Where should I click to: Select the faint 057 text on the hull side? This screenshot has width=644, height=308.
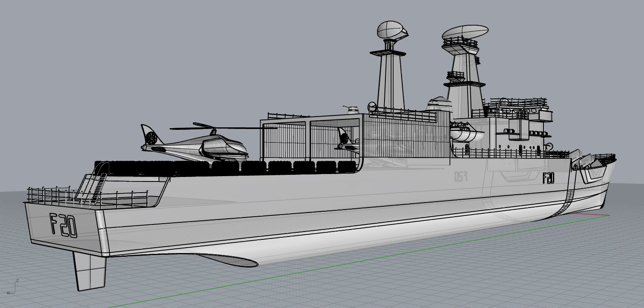tap(461, 177)
